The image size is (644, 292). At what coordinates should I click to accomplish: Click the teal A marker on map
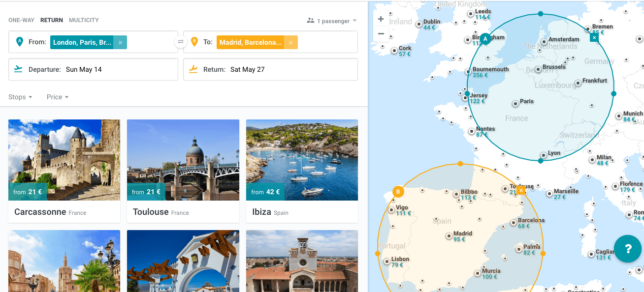(x=485, y=38)
